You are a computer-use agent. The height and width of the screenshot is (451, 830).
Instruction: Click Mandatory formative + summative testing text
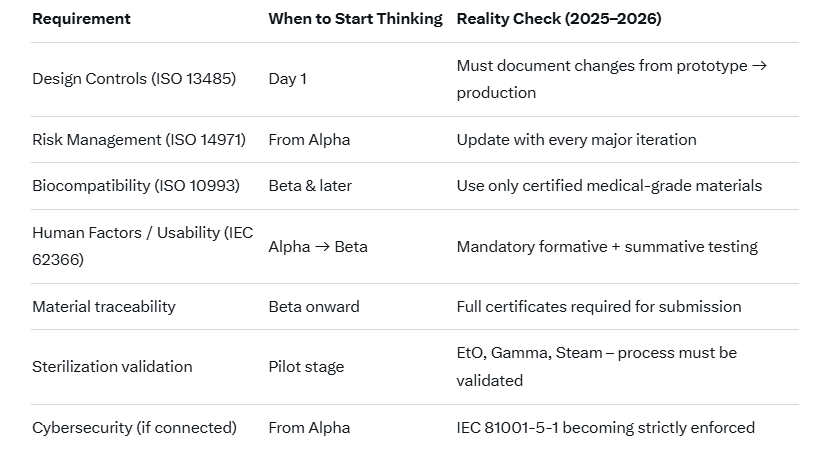tap(607, 247)
